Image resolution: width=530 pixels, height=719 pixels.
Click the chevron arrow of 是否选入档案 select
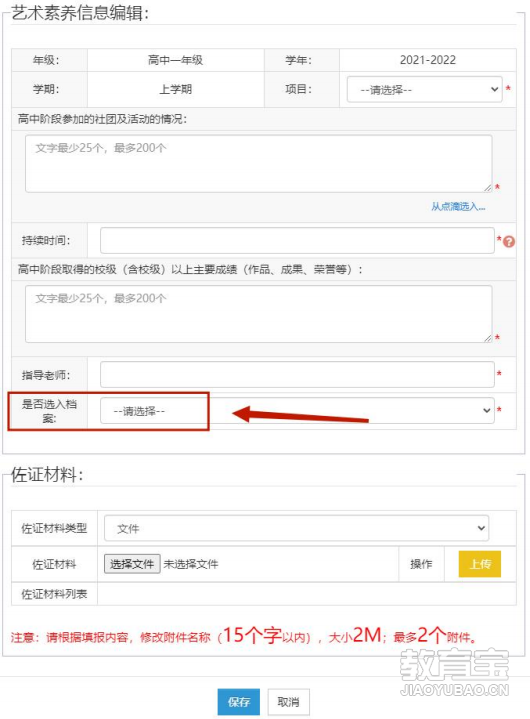pos(486,410)
